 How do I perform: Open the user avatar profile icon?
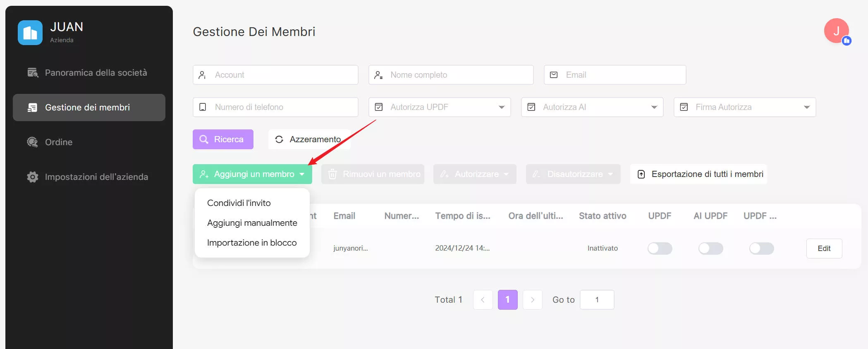[836, 31]
